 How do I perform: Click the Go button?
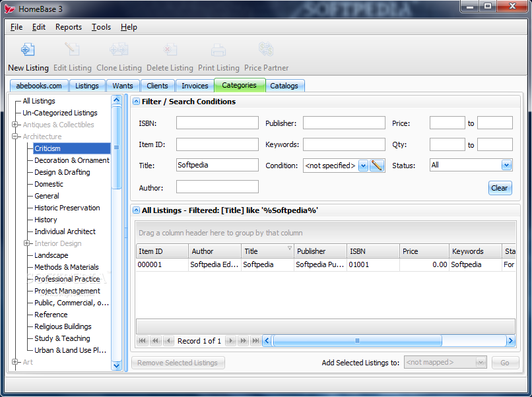click(x=505, y=363)
